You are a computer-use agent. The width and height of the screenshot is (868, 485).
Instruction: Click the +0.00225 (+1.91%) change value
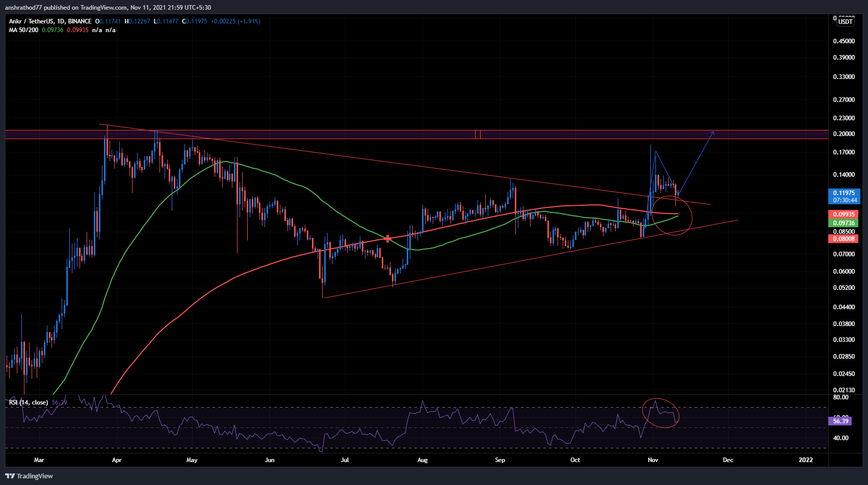235,21
